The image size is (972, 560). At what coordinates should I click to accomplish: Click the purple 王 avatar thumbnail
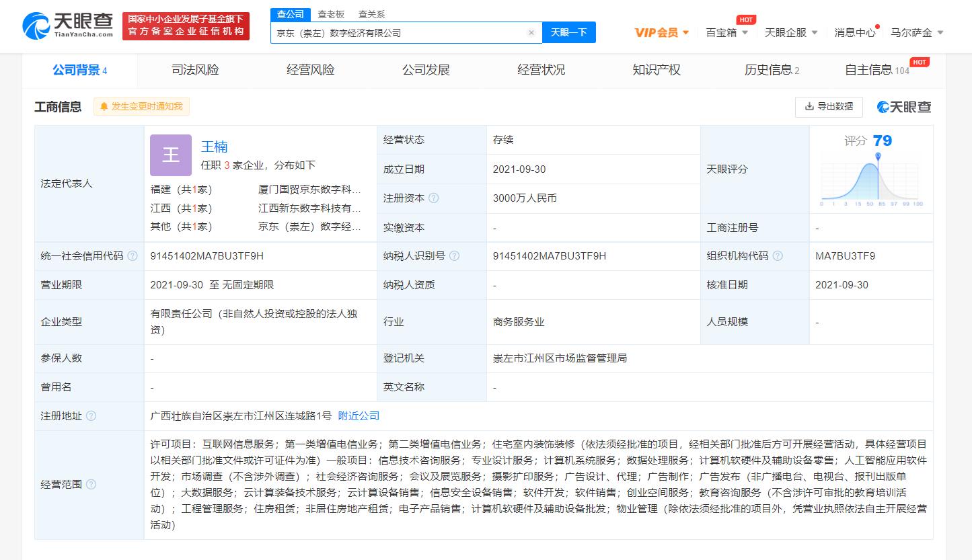coord(171,155)
